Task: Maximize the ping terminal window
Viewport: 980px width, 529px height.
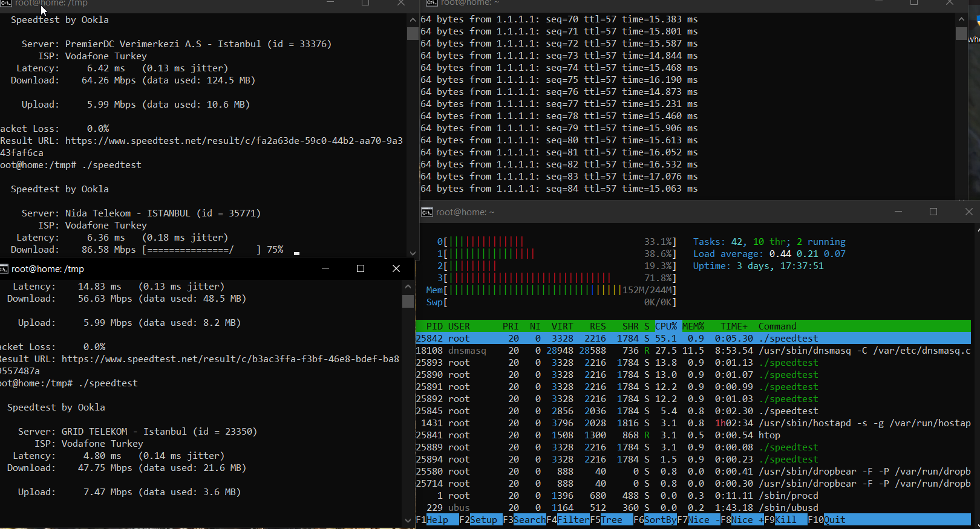Action: pos(914,3)
